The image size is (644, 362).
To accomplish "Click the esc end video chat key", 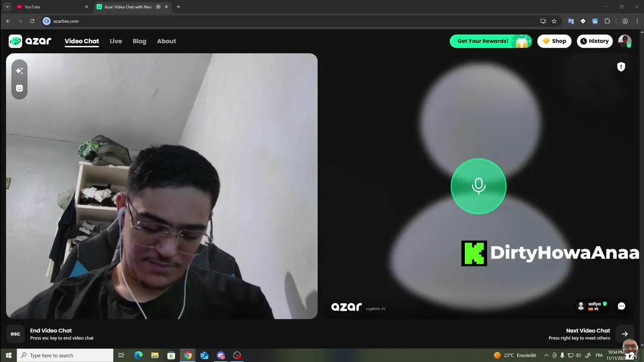I will (x=16, y=334).
